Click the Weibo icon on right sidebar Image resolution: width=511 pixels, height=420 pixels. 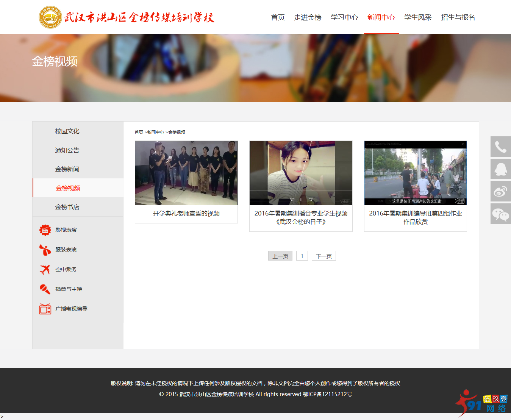point(500,191)
